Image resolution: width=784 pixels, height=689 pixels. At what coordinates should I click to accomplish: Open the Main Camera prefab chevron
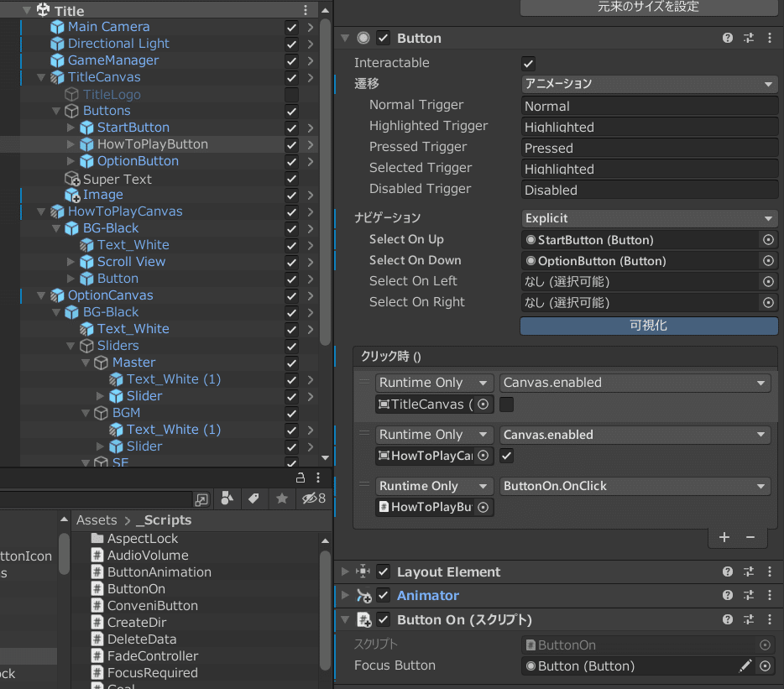pos(311,28)
